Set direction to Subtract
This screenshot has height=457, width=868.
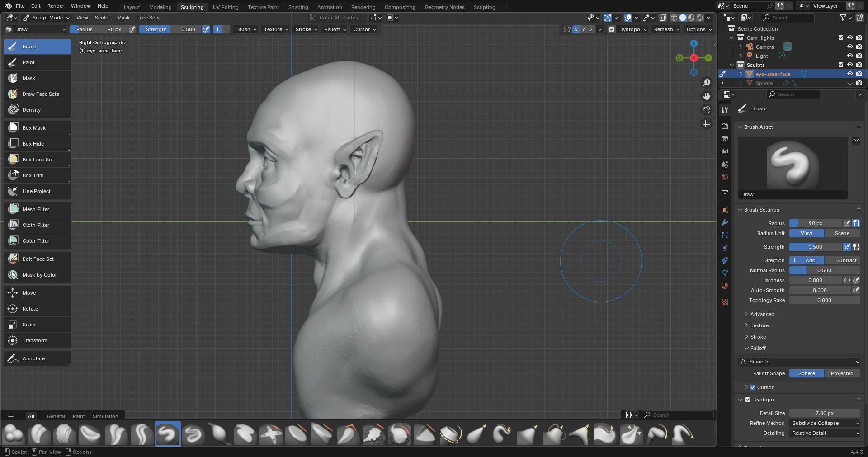point(842,260)
